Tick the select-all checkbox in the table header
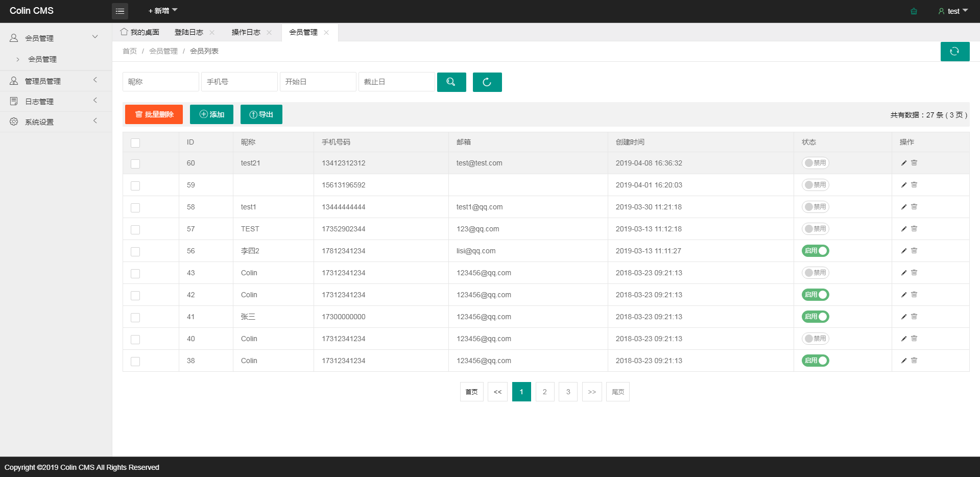Viewport: 980px width, 477px height. [x=135, y=143]
